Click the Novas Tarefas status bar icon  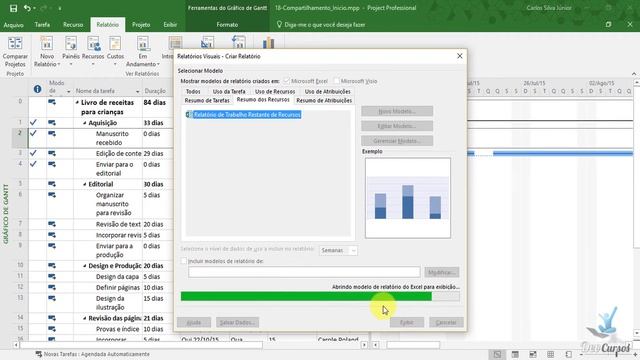point(39,354)
